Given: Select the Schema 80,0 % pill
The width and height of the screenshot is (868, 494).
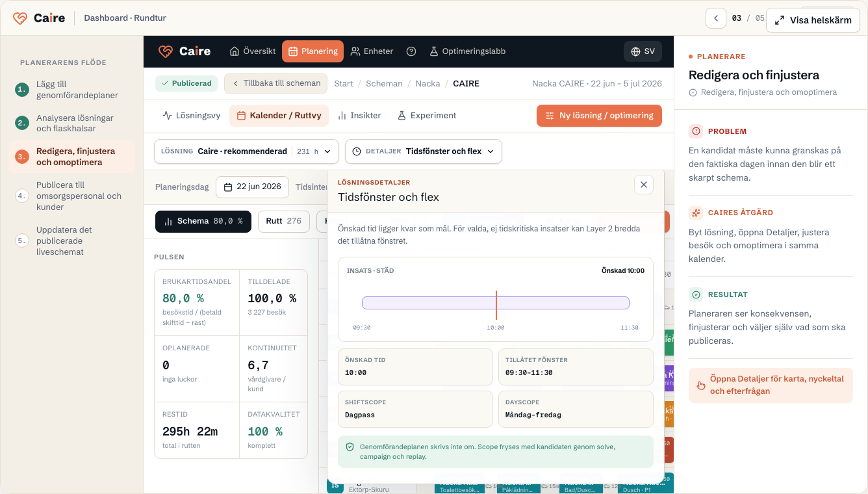Looking at the screenshot, I should click(203, 221).
